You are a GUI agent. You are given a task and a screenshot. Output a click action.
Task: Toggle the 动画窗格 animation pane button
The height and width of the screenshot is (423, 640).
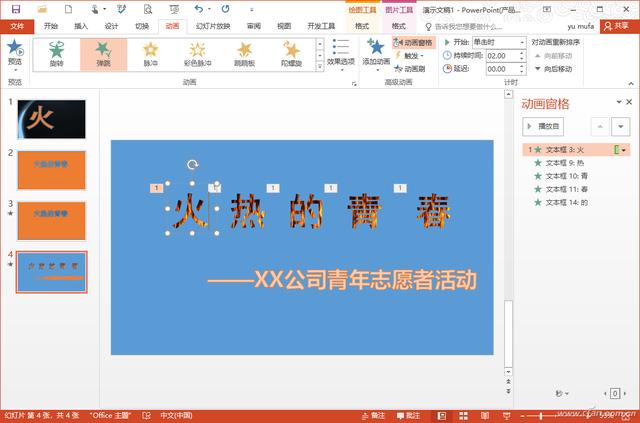(413, 42)
